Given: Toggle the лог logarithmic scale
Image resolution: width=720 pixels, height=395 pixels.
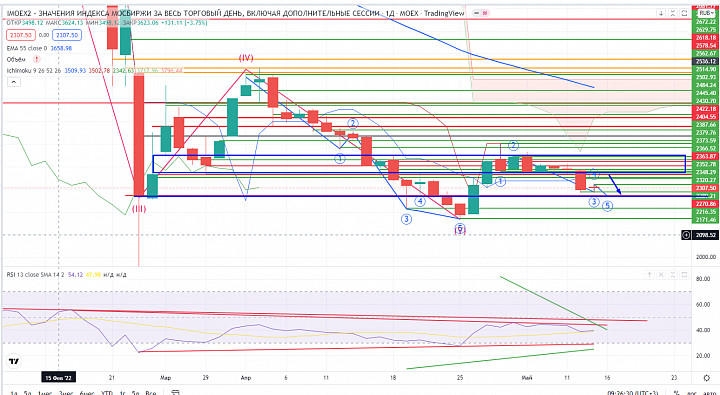Looking at the screenshot, I should (690, 393).
